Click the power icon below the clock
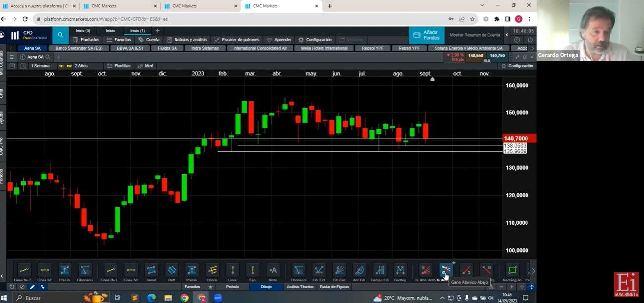Image resolution: width=644 pixels, height=303 pixels. tap(530, 40)
